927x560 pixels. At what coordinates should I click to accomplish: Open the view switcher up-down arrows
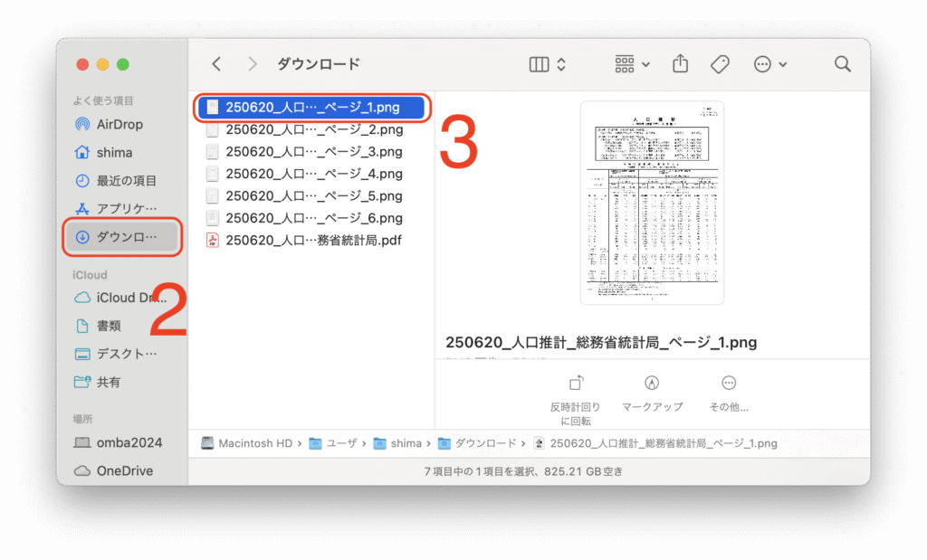tap(561, 64)
